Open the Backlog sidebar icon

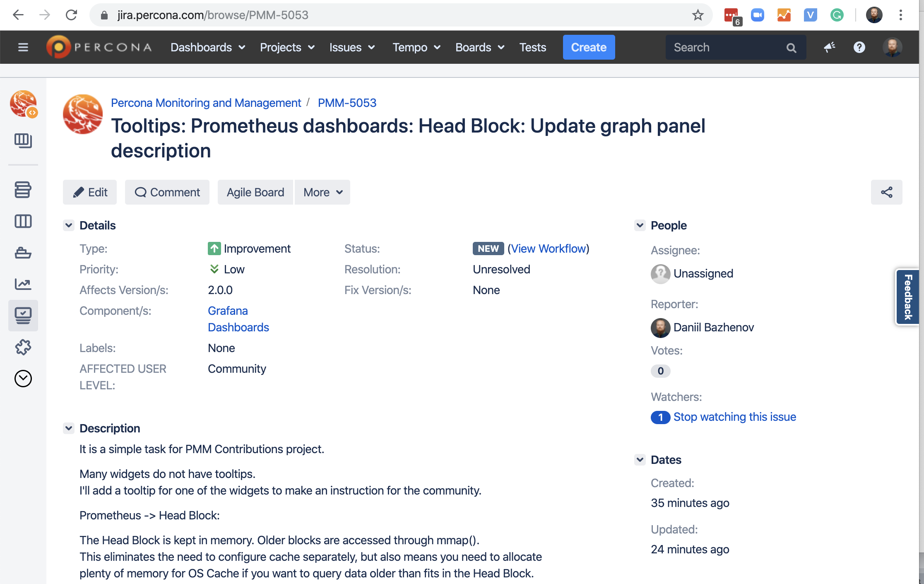click(23, 190)
